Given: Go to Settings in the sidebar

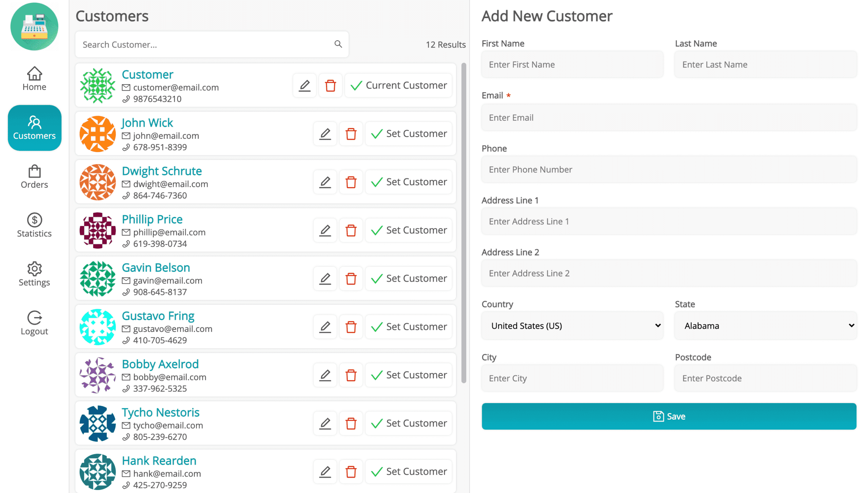Looking at the screenshot, I should pos(34,274).
